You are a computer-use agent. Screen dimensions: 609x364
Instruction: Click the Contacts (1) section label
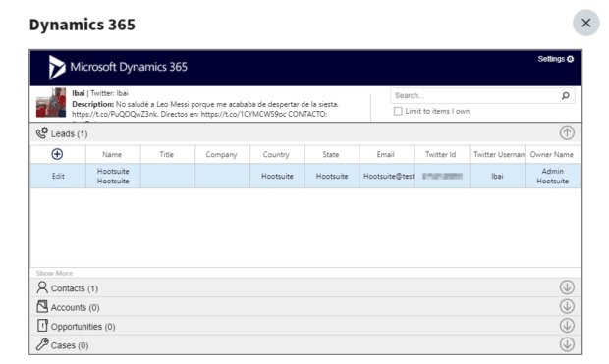(x=75, y=288)
